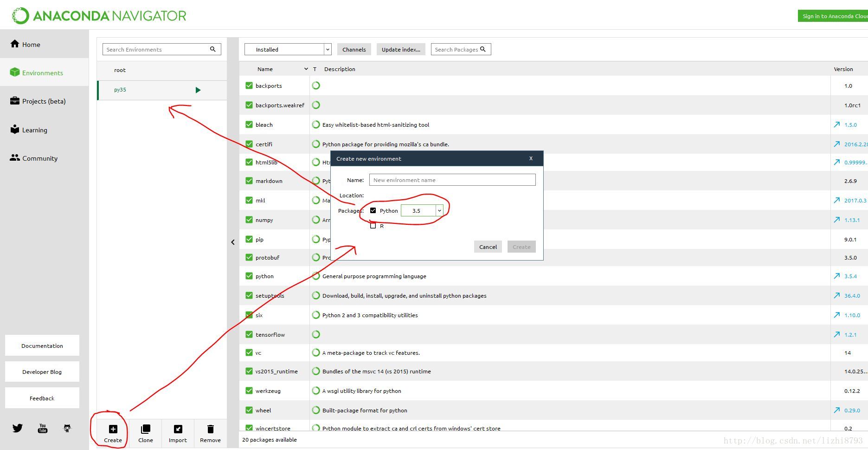Click the Name column sort chevron

[x=306, y=69]
